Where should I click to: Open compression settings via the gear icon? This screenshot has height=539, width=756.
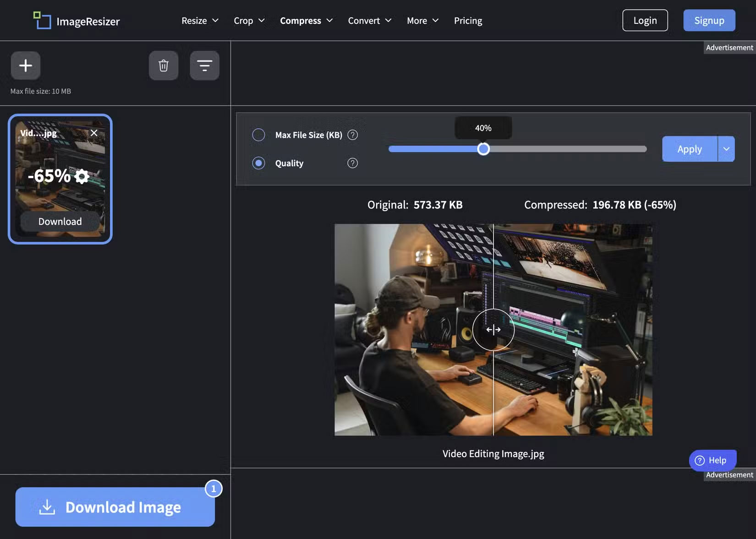point(82,176)
